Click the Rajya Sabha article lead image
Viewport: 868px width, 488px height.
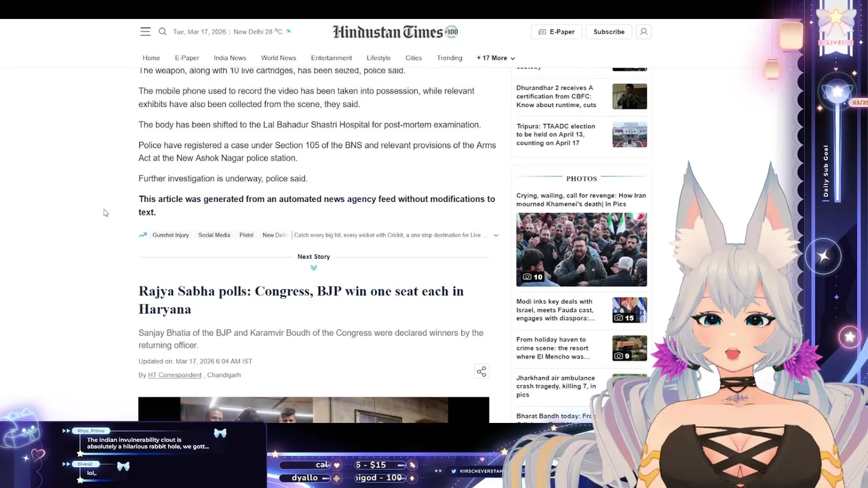[x=313, y=409]
